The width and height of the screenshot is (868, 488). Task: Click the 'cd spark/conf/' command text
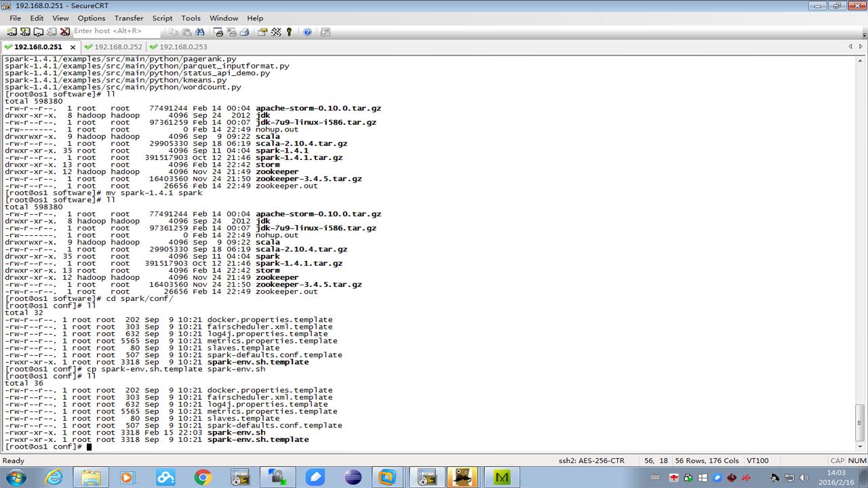click(140, 298)
